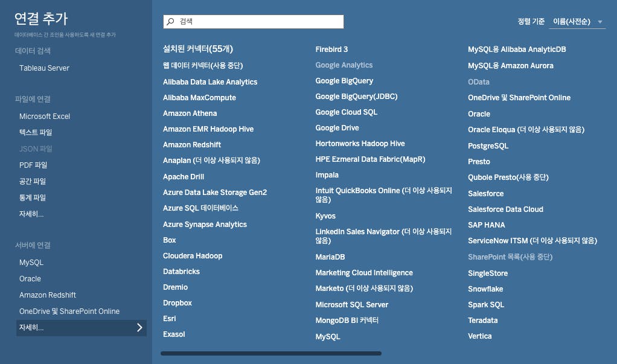
Task: Click the search magnifier icon
Action: point(170,22)
